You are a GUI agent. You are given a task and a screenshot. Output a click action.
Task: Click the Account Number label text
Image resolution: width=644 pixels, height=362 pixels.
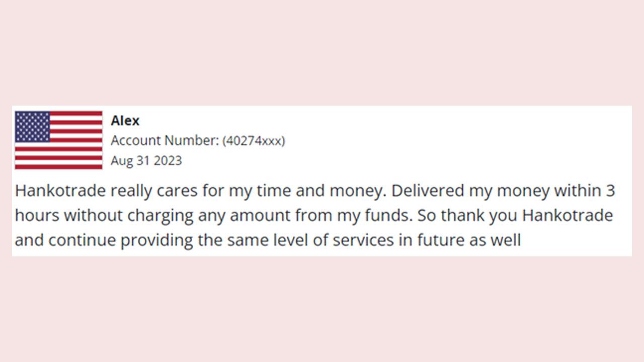pos(165,141)
